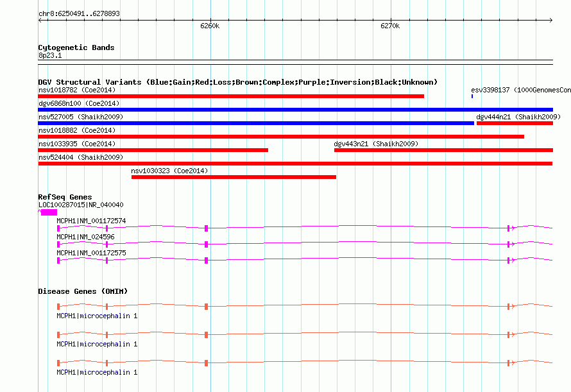
Task: Click the chr8:6250491..6278893 coordinate text
Action: (x=79, y=13)
